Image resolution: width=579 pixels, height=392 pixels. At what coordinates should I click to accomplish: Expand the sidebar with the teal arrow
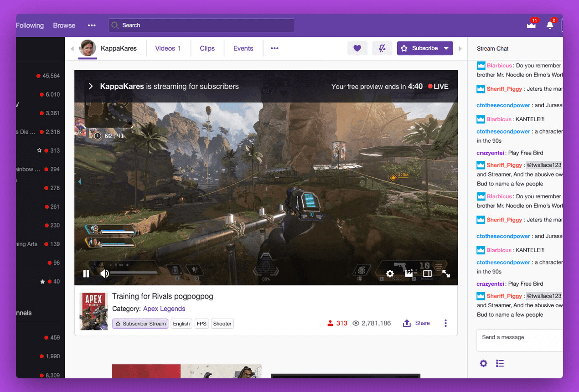click(x=80, y=181)
